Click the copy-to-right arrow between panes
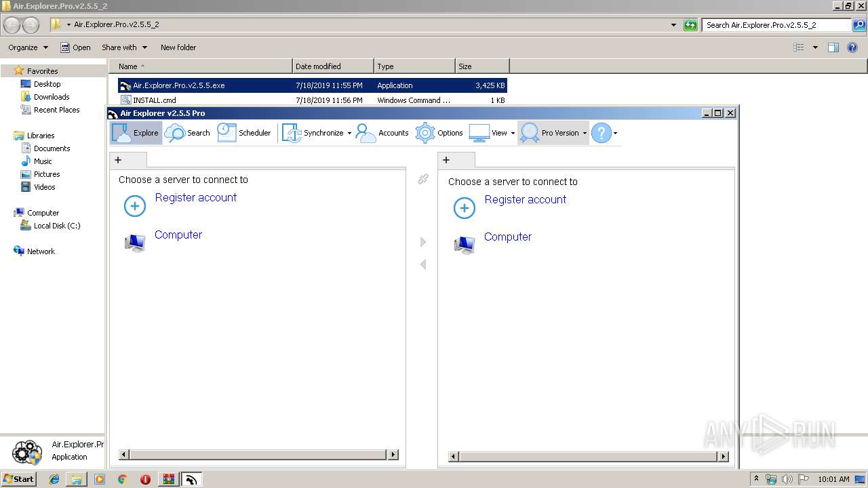Image resolution: width=868 pixels, height=488 pixels. point(423,242)
